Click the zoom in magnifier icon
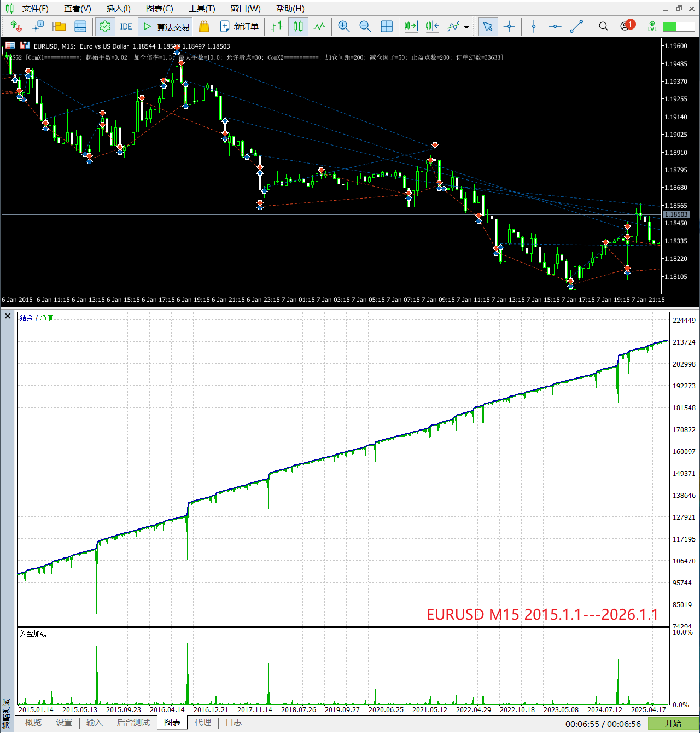 tap(343, 26)
